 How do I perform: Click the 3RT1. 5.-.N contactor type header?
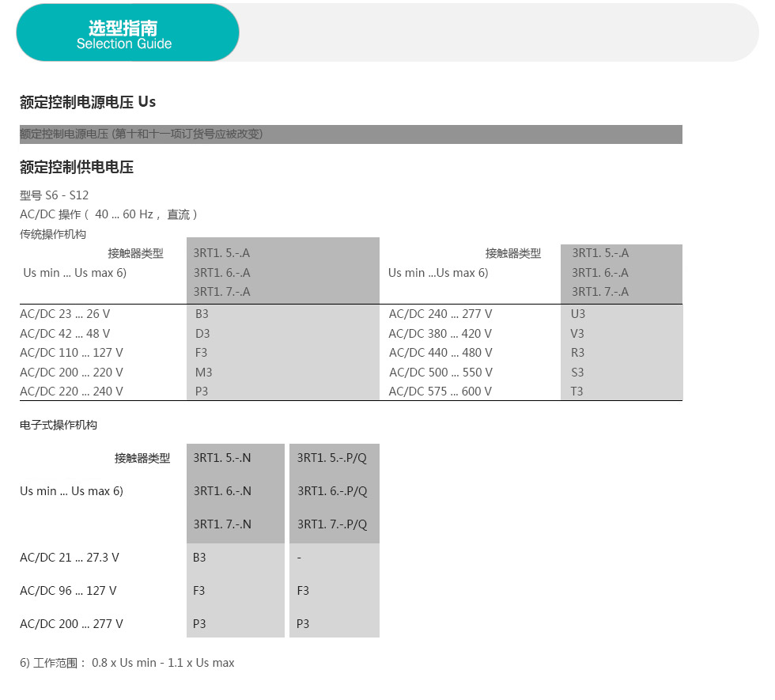[222, 458]
